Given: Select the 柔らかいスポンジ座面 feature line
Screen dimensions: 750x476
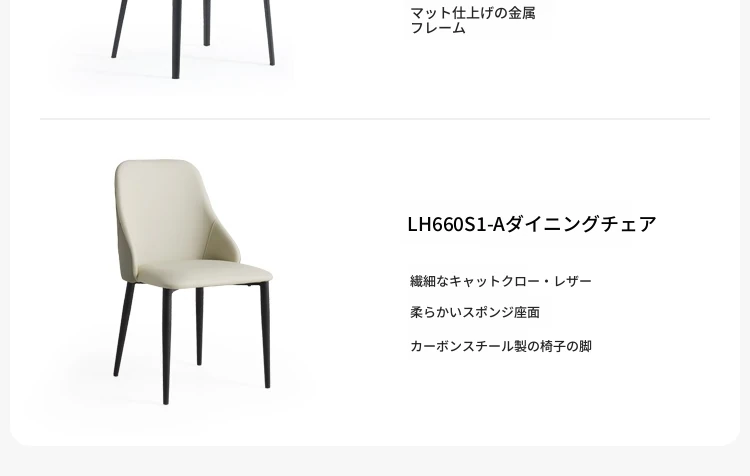Looking at the screenshot, I should (x=475, y=312).
